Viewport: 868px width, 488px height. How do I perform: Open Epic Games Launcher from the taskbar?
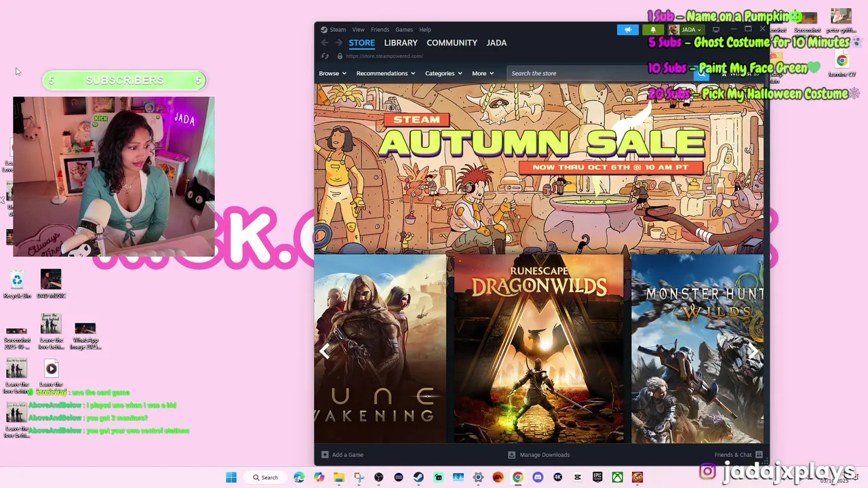click(597, 478)
